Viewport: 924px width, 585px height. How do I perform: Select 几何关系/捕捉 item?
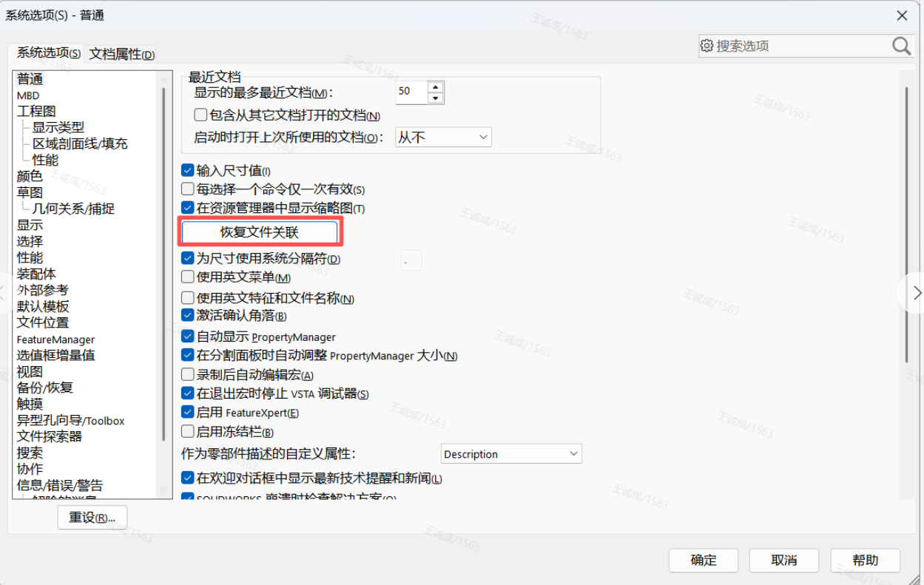click(73, 209)
